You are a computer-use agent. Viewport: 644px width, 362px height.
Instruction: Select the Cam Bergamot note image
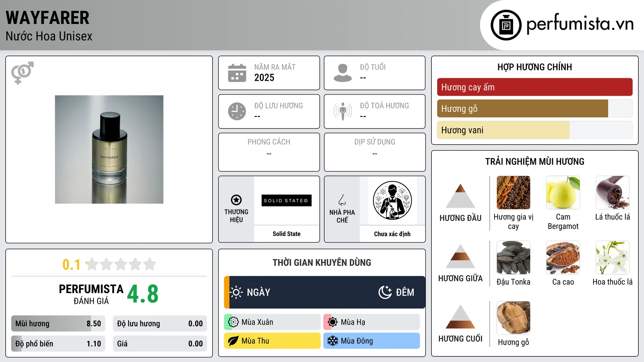click(x=563, y=193)
